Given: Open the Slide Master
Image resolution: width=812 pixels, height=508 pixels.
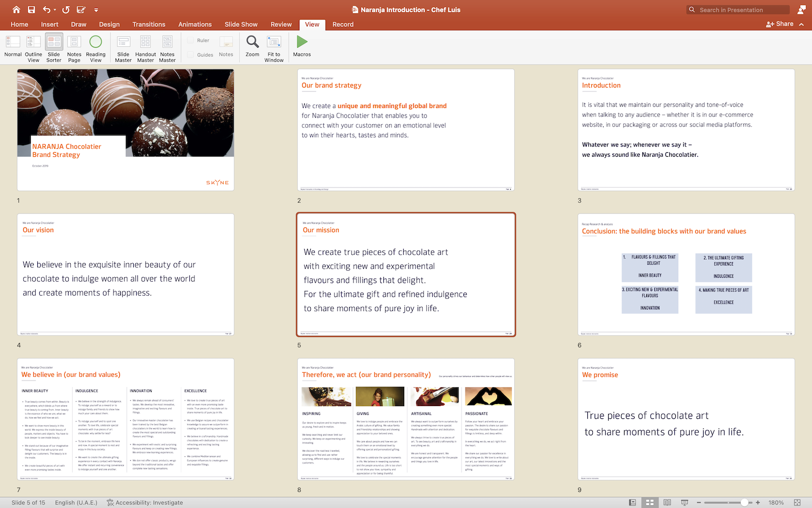Looking at the screenshot, I should (x=123, y=49).
